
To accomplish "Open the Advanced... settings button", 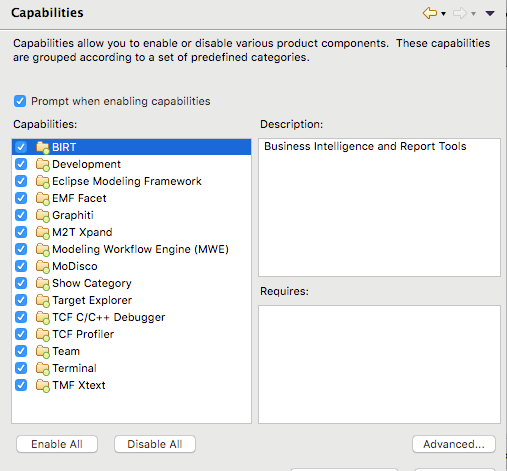I will click(x=454, y=444).
